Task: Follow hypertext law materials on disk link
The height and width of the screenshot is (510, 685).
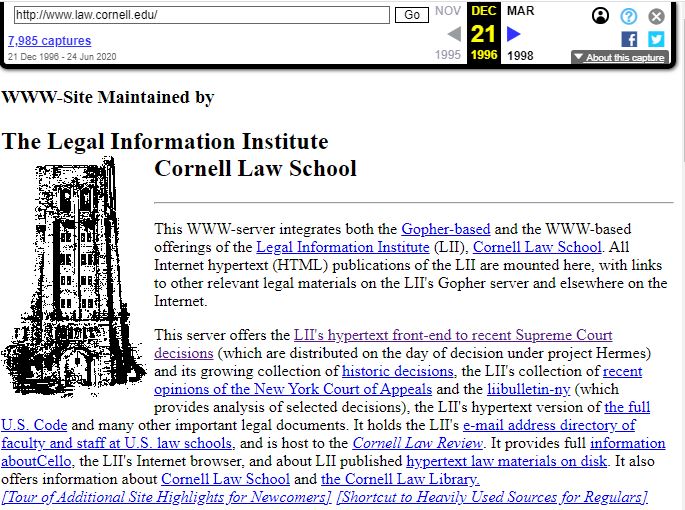Action: [x=506, y=461]
